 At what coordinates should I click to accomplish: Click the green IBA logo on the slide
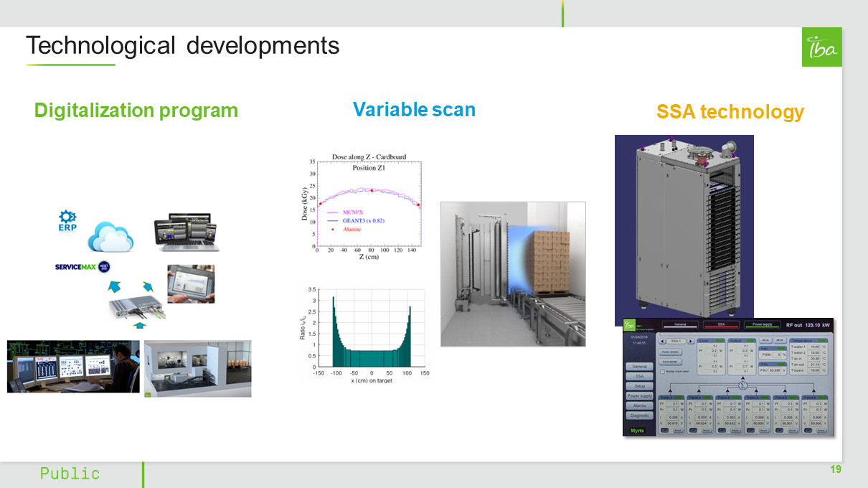[x=821, y=47]
